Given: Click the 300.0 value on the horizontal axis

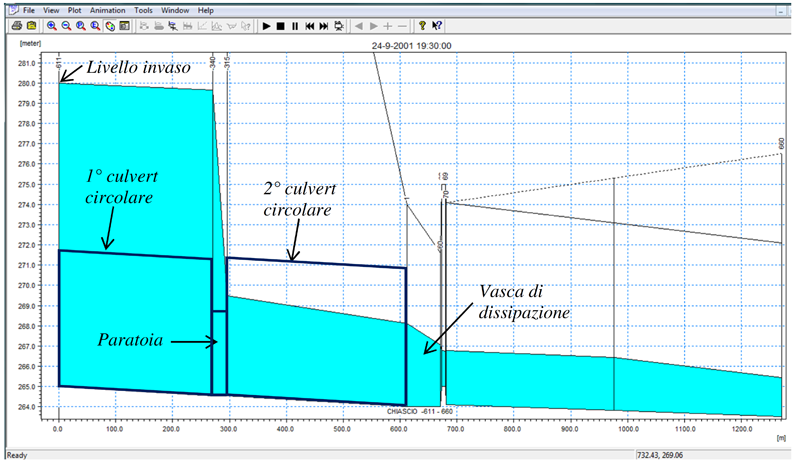Looking at the screenshot, I should (x=228, y=429).
